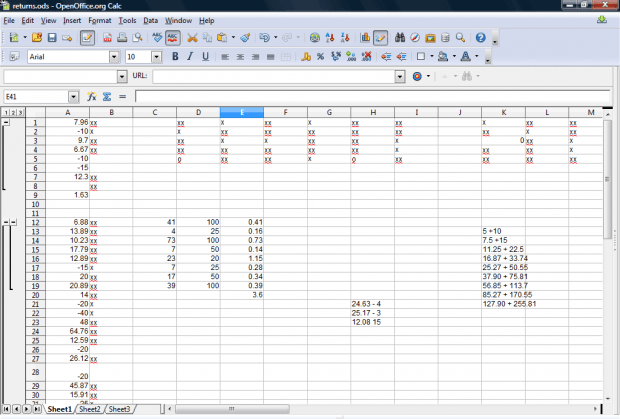This screenshot has width=620, height=419.
Task: Click the hyperlink URL input field
Action: (x=274, y=76)
